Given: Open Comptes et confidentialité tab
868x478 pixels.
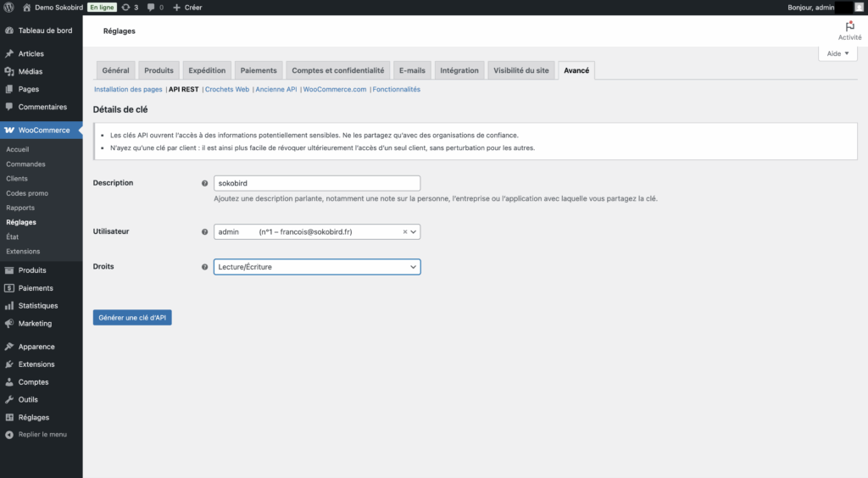Looking at the screenshot, I should click(337, 70).
